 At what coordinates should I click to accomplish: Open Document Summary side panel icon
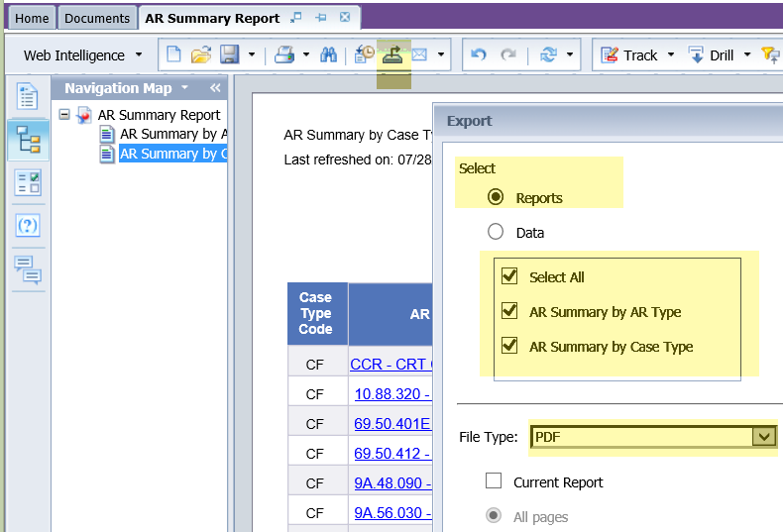point(28,96)
